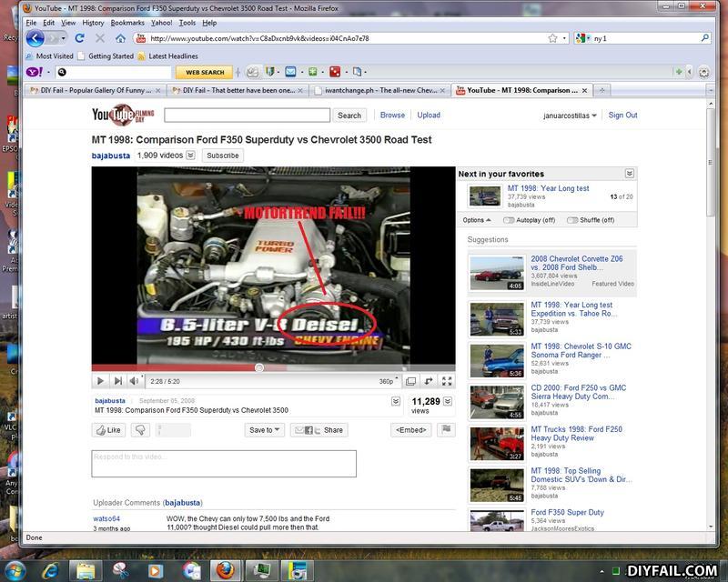Open the Windows Start orb
This screenshot has height=582, width=728.
click(x=15, y=570)
